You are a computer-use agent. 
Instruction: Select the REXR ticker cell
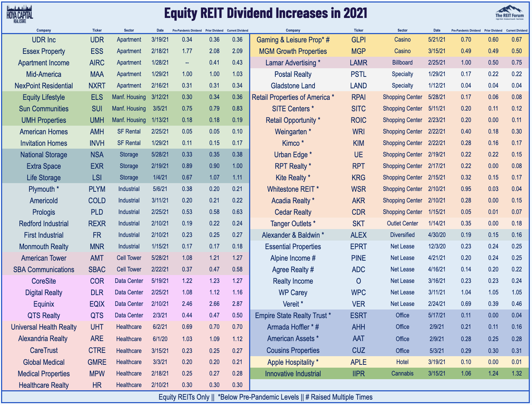[97, 224]
